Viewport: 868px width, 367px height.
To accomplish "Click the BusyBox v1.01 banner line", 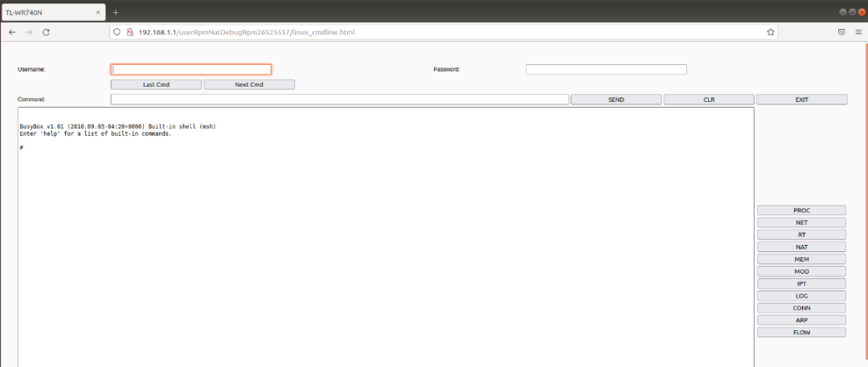I will point(117,127).
